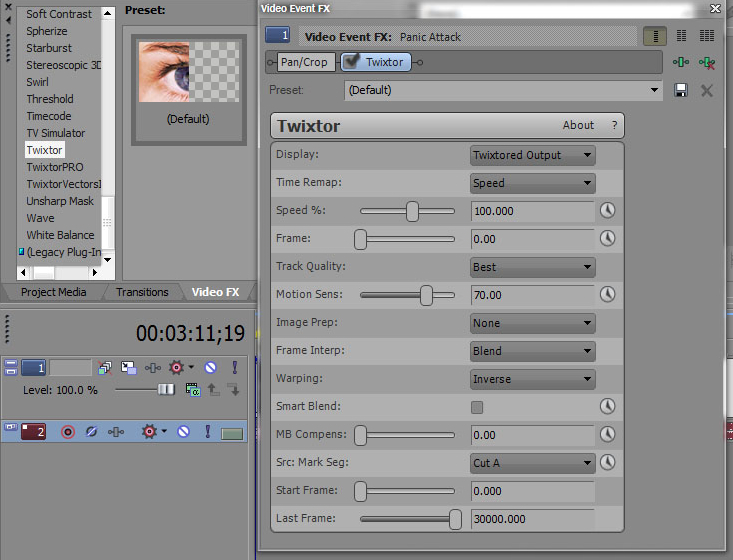Viewport: 733px width, 560px height.
Task: Click the Plug-In Chain add icon
Action: pyautogui.click(x=681, y=62)
